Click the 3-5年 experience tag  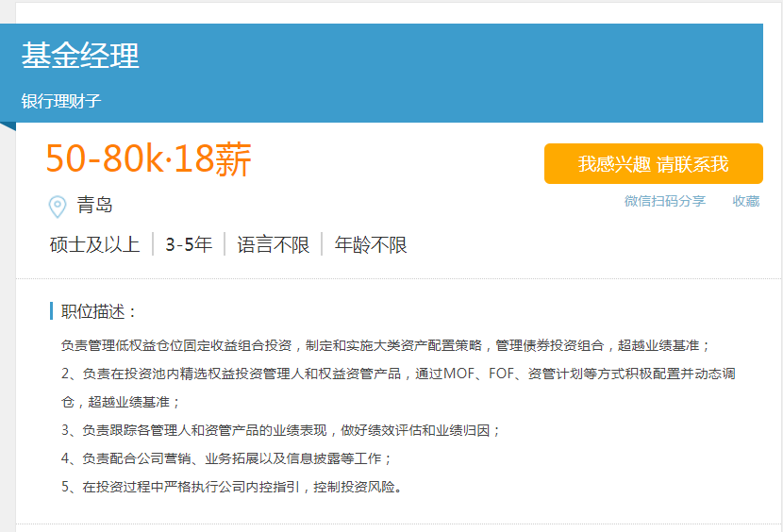click(x=189, y=244)
